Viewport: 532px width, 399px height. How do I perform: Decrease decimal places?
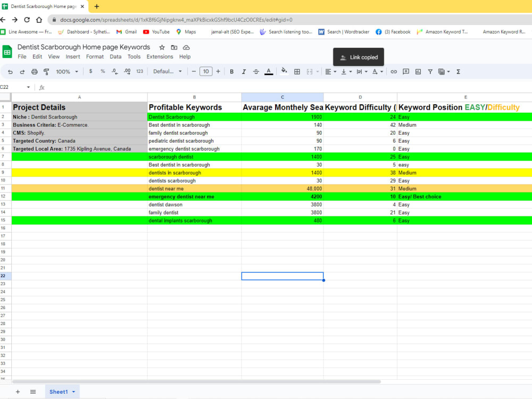click(x=115, y=72)
